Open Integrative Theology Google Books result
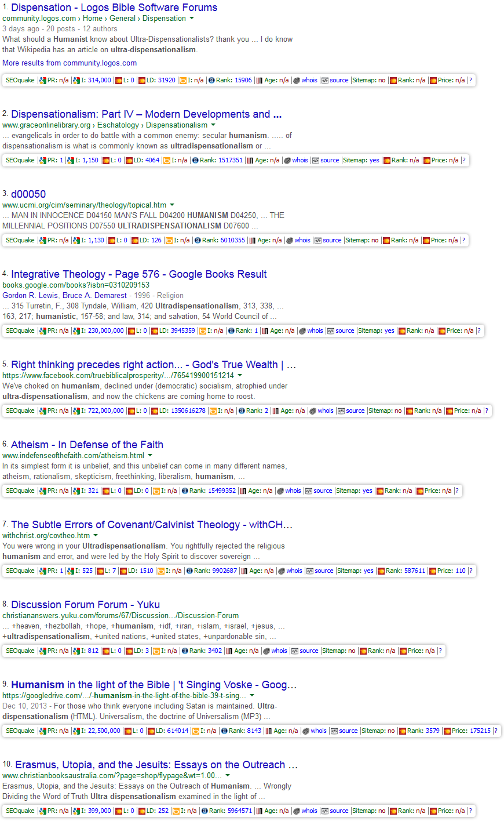The width and height of the screenshot is (504, 828). (139, 274)
